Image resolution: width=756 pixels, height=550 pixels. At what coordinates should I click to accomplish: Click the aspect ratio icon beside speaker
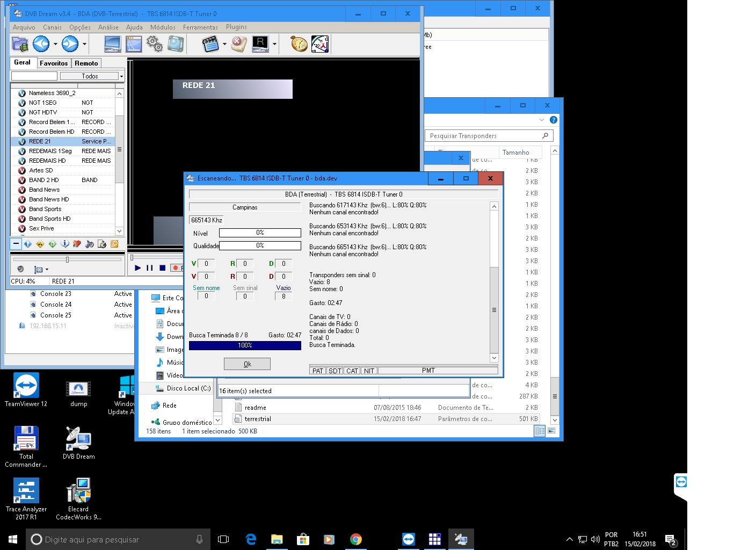tap(39, 269)
